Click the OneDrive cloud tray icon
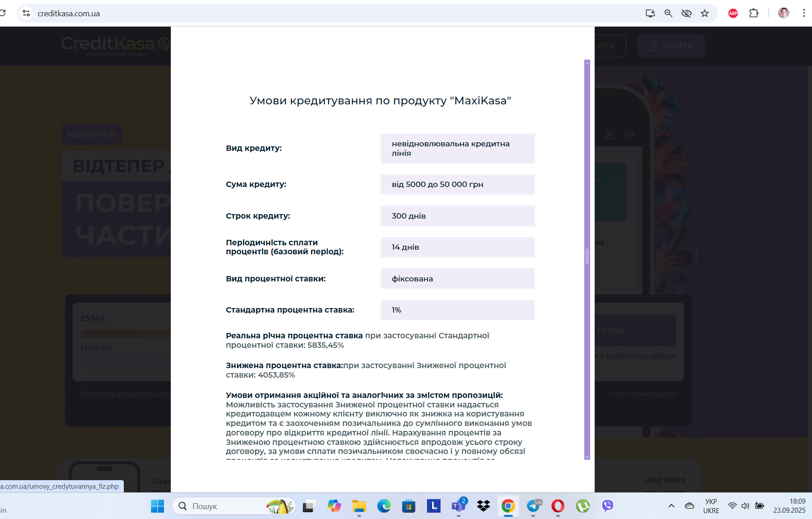 690,506
